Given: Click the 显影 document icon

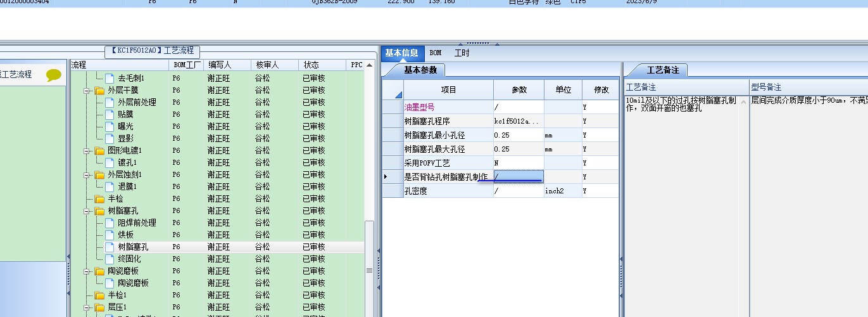Looking at the screenshot, I should tap(110, 138).
